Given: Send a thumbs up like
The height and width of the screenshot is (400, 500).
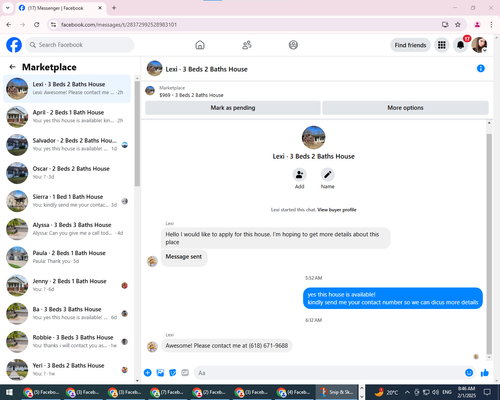Looking at the screenshot, I should click(x=485, y=373).
